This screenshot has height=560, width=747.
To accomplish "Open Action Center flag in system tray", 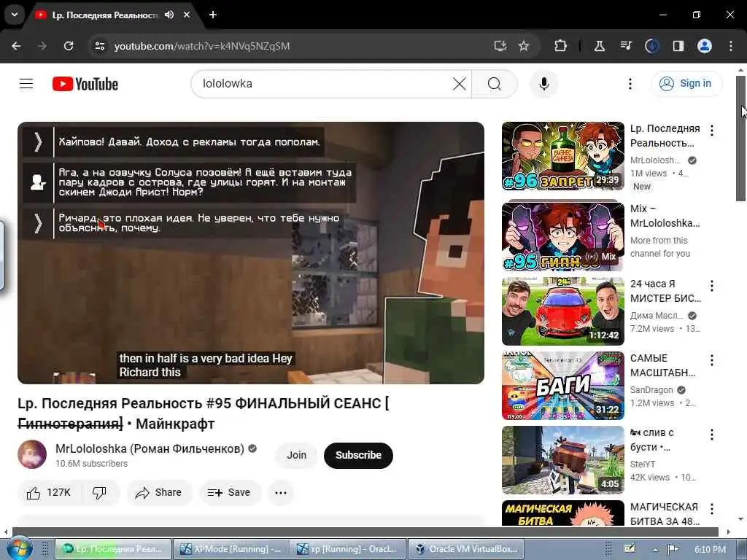I will point(673,549).
